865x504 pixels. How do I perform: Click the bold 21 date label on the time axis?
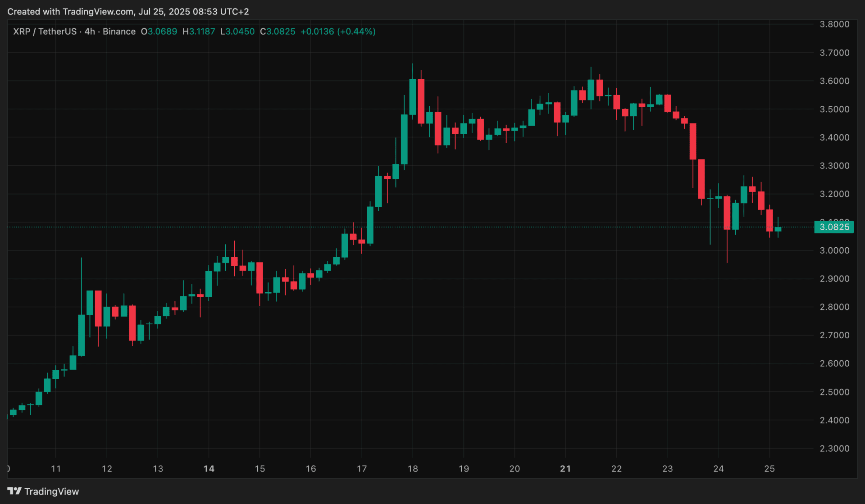coord(565,468)
